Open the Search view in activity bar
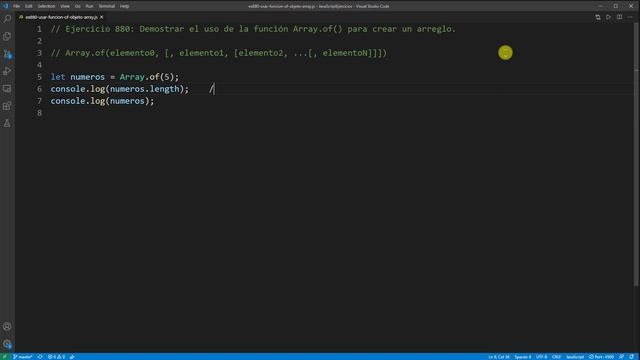Screen dimensions: 640x360 (7, 19)
